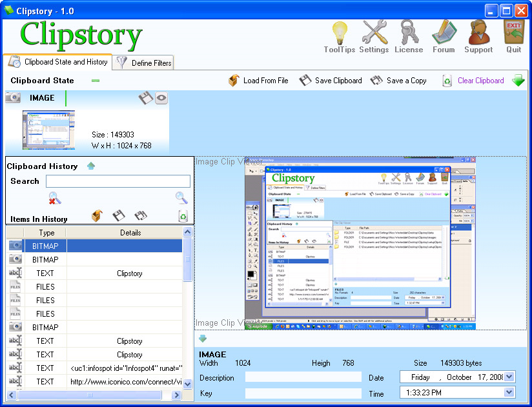Viewport: 532px width, 407px height.
Task: Click Save a Copy floppies icon
Action: pyautogui.click(x=376, y=81)
